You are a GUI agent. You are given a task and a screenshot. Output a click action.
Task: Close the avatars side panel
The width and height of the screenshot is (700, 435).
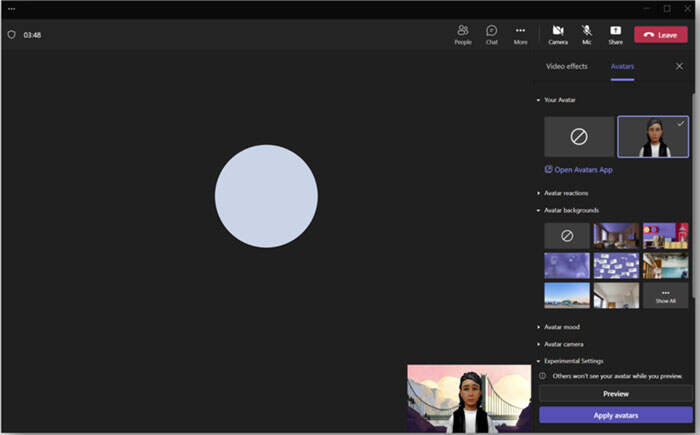click(680, 66)
